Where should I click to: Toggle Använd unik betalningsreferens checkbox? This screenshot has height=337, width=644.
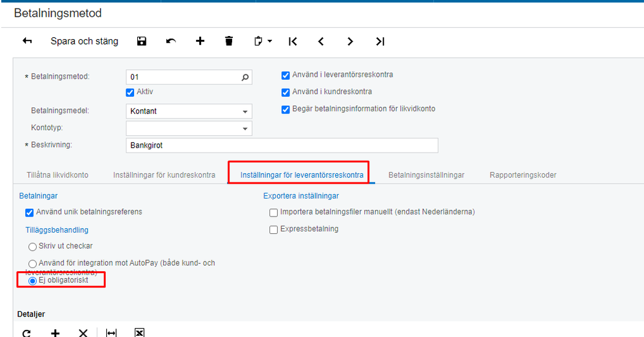point(29,213)
